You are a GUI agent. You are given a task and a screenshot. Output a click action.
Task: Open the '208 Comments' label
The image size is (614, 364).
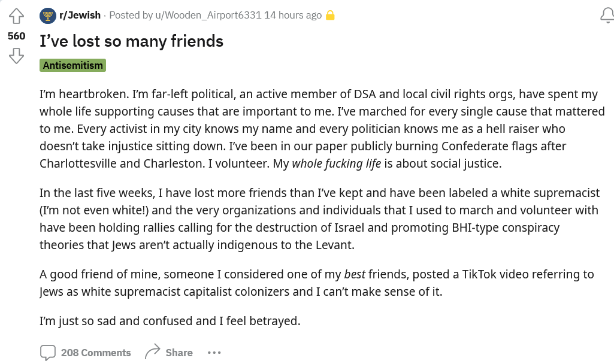96,353
